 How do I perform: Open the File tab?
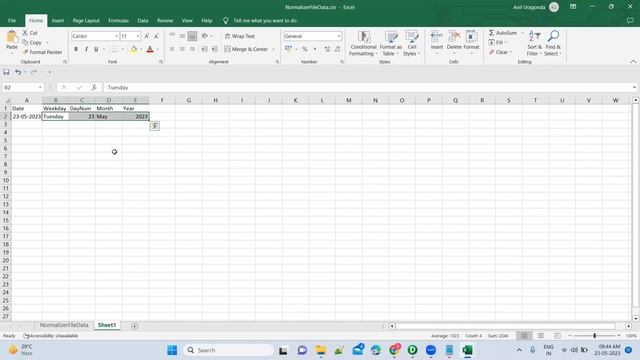12,20
